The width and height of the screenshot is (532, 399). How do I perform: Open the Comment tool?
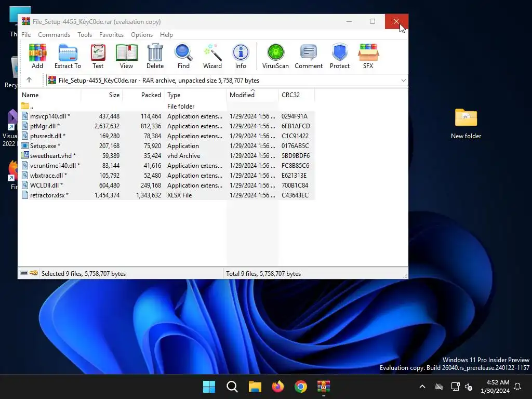point(309,56)
